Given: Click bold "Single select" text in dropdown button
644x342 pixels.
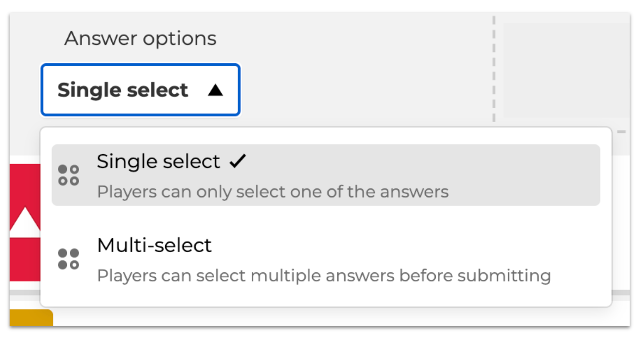Looking at the screenshot, I should [123, 90].
